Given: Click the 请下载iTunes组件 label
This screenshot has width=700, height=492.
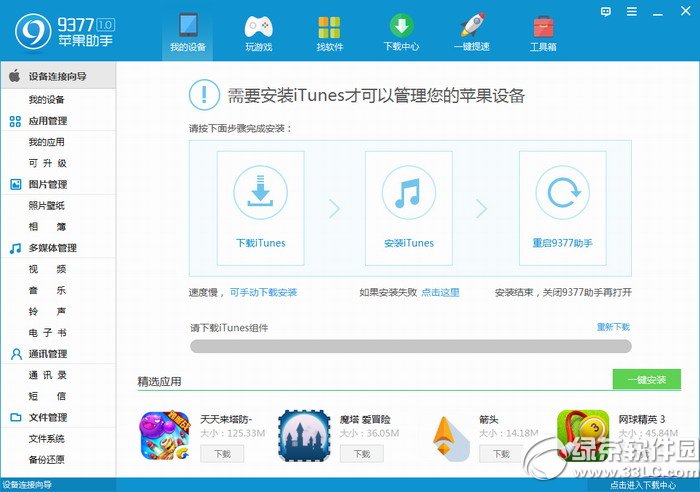Looking at the screenshot, I should tap(229, 328).
